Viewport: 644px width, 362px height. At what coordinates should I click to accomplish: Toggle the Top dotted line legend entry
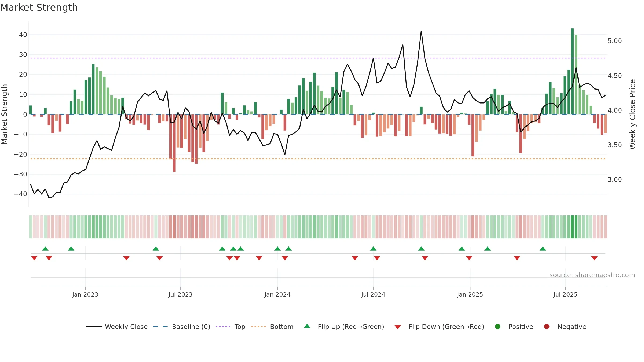tap(230, 327)
